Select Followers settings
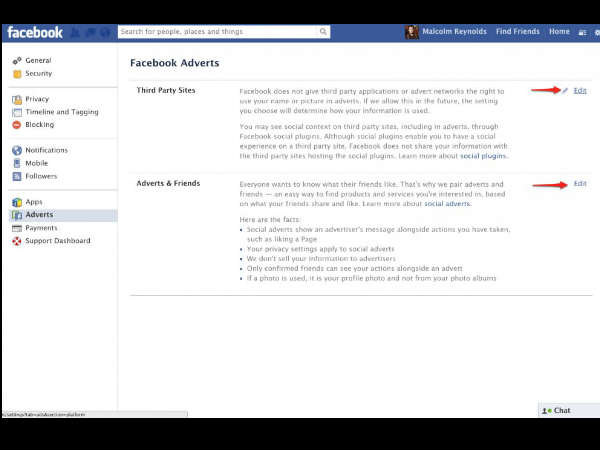This screenshot has height=450, width=600. [x=41, y=176]
